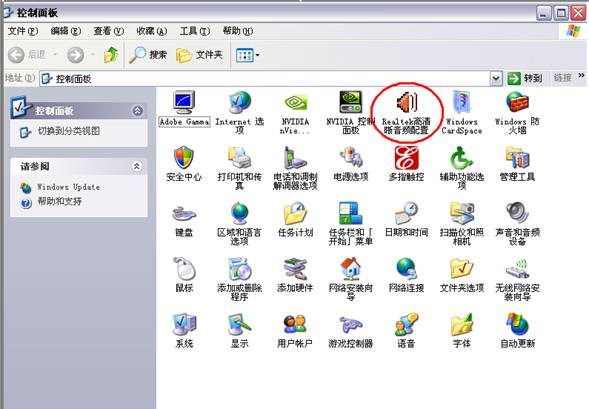Open the 工具(T) menu
This screenshot has height=409, width=589.
(x=195, y=31)
